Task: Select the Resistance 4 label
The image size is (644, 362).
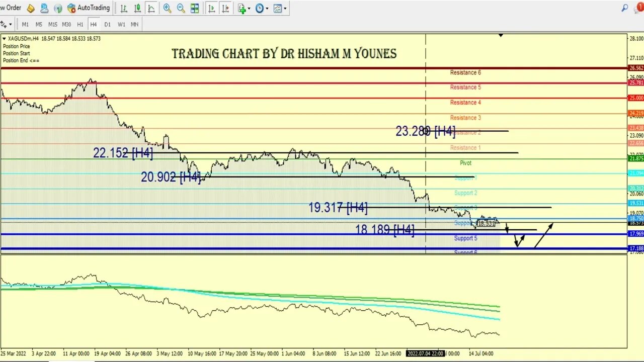Action: [x=465, y=103]
